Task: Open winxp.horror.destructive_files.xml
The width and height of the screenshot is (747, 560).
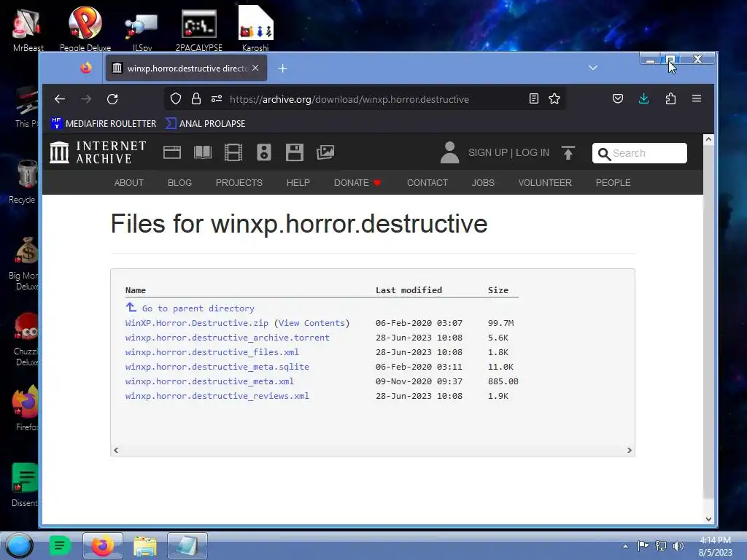Action: [212, 352]
